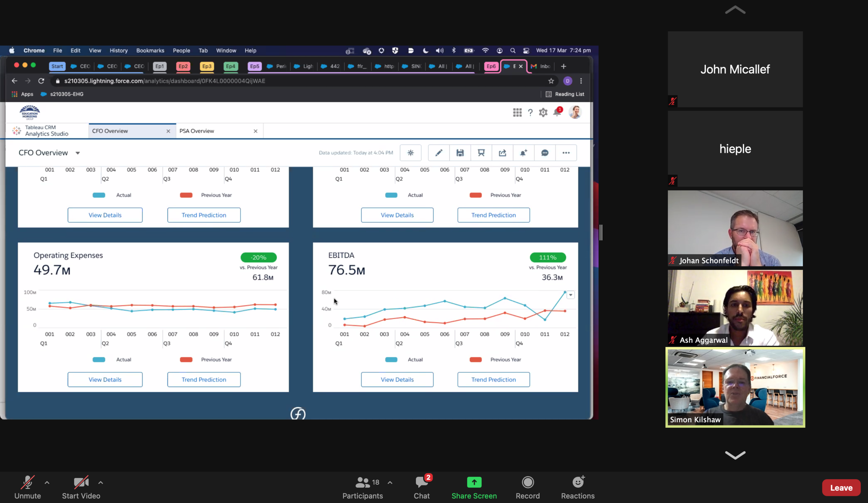This screenshot has height=503, width=868.
Task: Open Salesforce setup gear icon
Action: pyautogui.click(x=543, y=113)
